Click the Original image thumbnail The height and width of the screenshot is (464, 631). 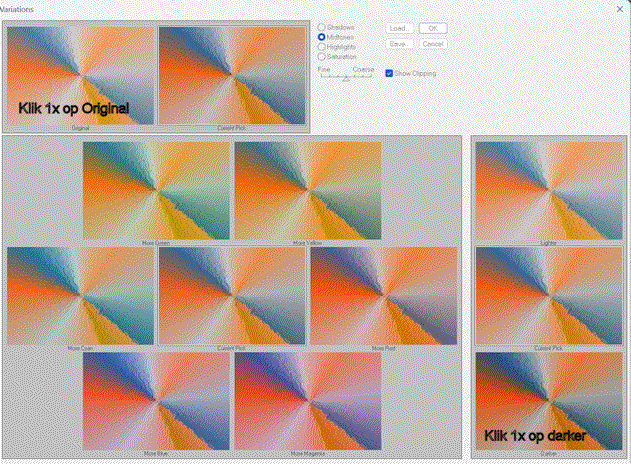click(81, 76)
